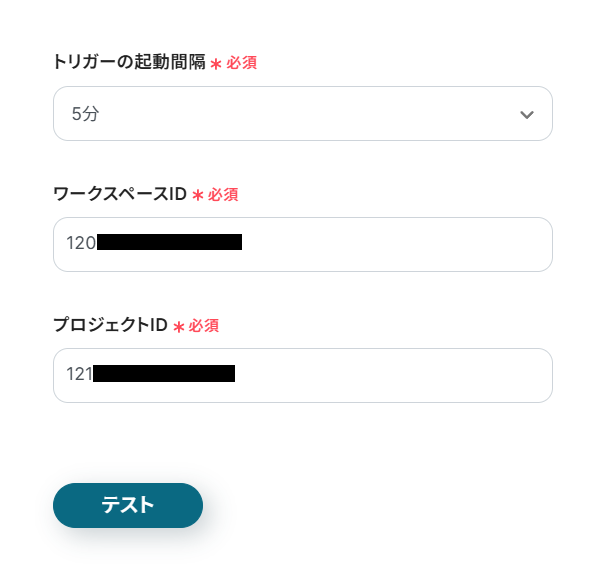This screenshot has height=569, width=611.
Task: Click the redacted part of ワークスペースID value
Action: [169, 242]
